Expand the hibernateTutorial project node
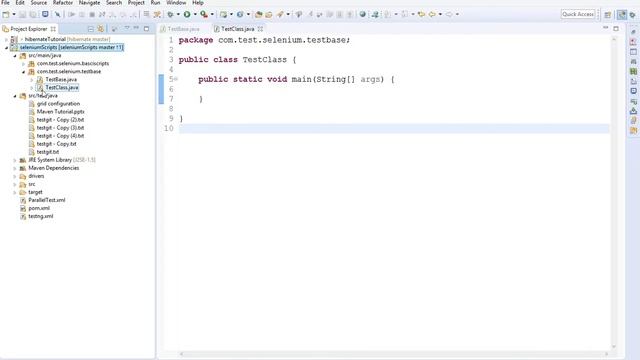640x360 pixels. tap(6, 40)
